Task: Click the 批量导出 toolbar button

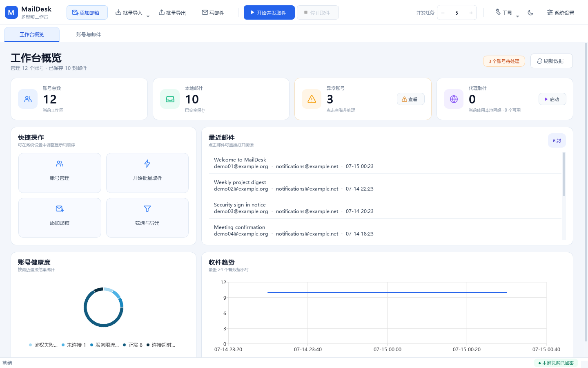Action: [x=172, y=13]
